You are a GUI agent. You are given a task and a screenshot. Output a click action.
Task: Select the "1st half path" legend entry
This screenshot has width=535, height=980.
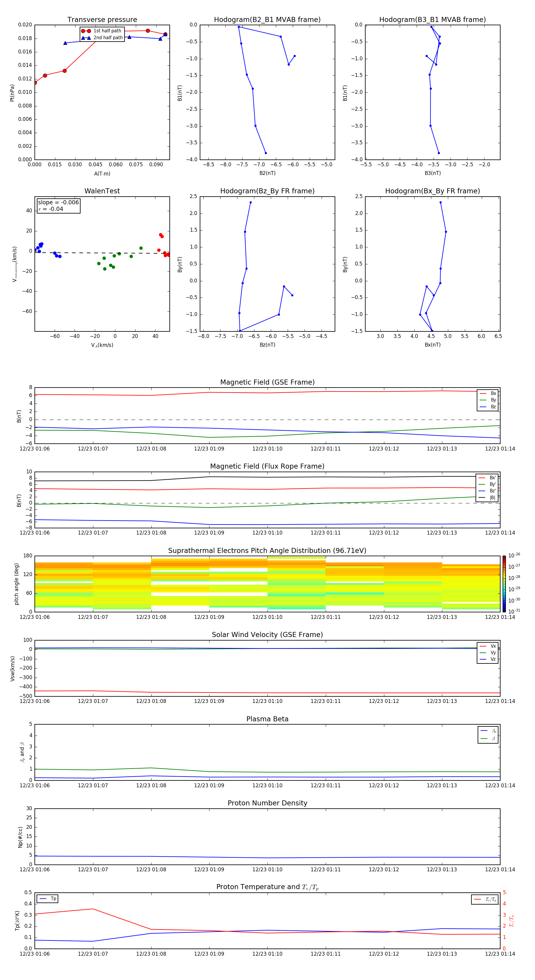pos(102,31)
